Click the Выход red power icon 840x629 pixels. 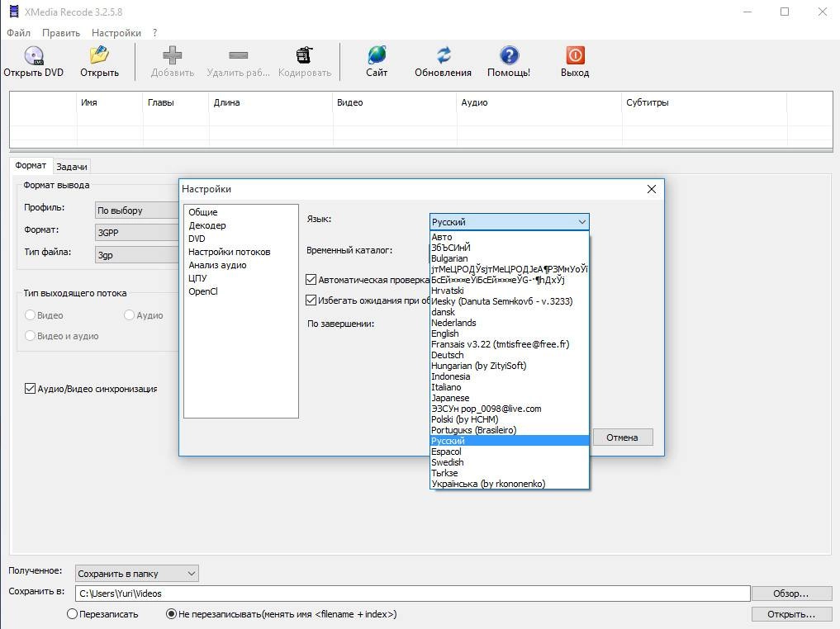click(x=575, y=55)
